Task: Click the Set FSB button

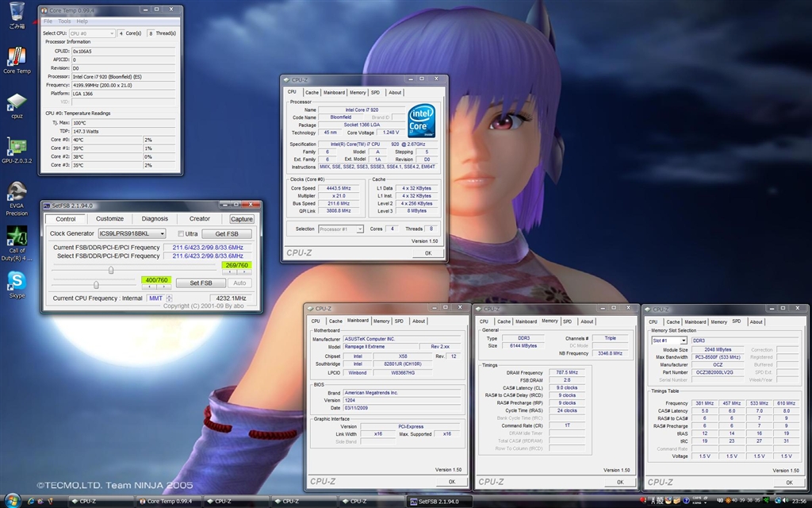Action: (x=200, y=283)
